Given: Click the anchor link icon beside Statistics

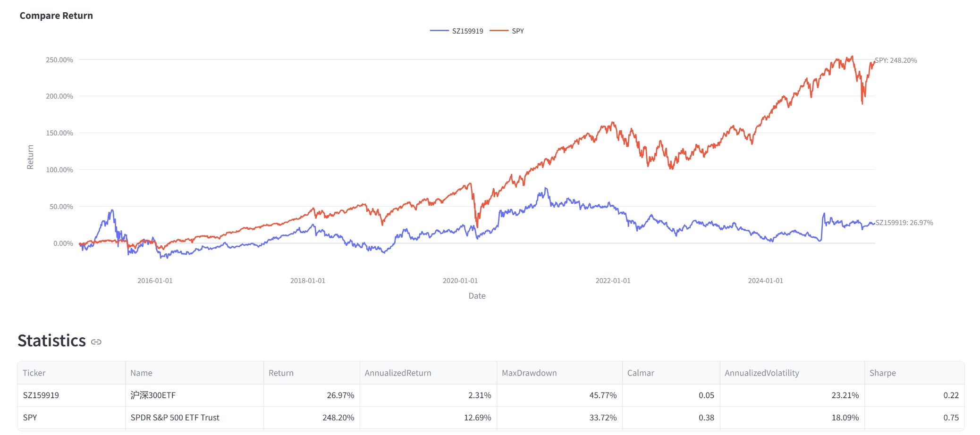Looking at the screenshot, I should (x=96, y=342).
